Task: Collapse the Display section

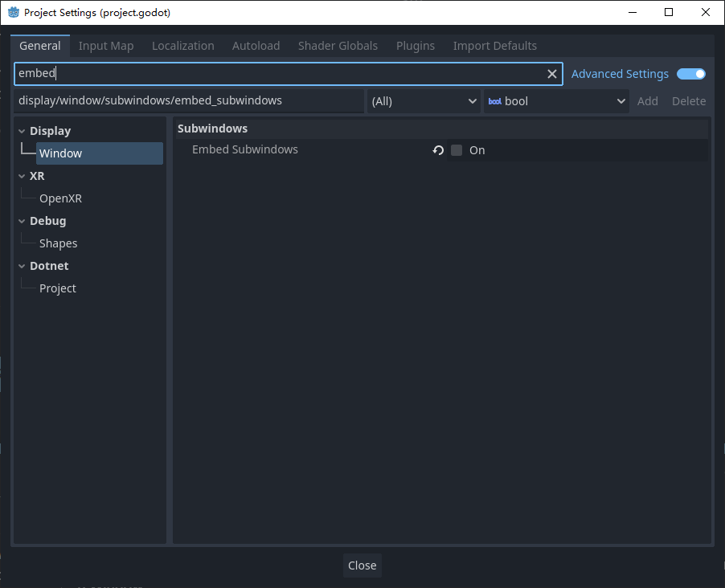Action: tap(22, 130)
